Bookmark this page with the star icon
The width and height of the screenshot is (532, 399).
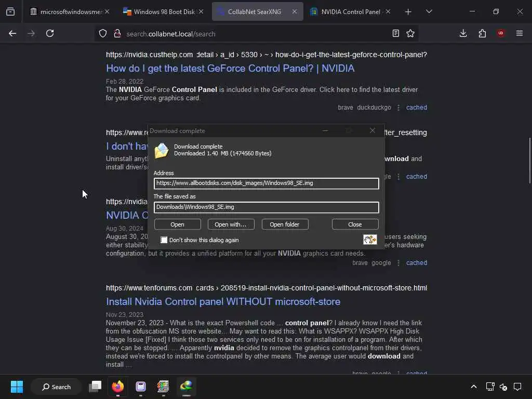[x=410, y=33]
